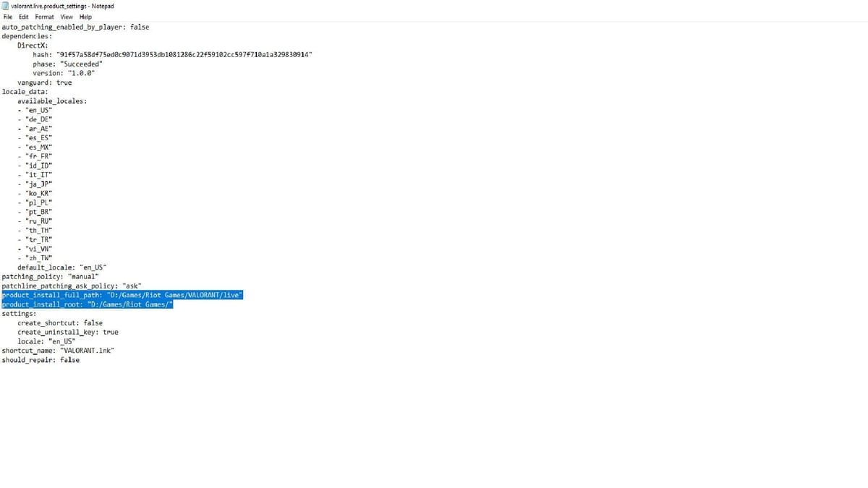Click the vanguard: true line
This screenshot has height=488, width=868.
(45, 82)
